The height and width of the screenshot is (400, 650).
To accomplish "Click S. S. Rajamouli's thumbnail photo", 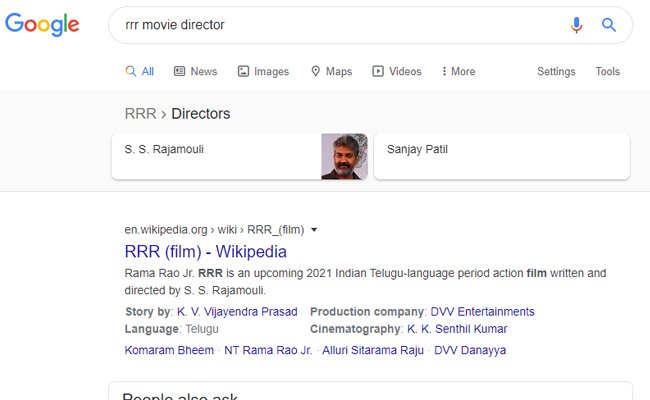I will (344, 156).
